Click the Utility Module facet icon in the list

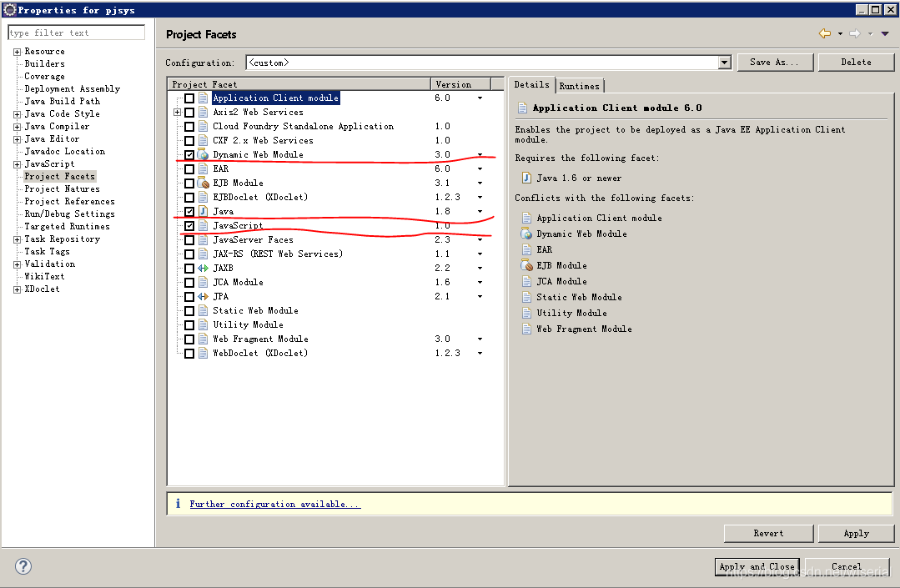click(x=203, y=324)
